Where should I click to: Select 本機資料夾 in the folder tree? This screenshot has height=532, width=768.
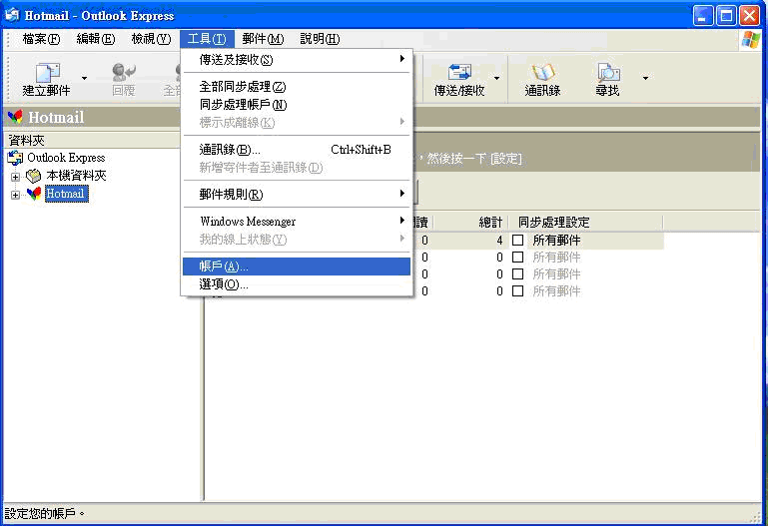[76, 176]
